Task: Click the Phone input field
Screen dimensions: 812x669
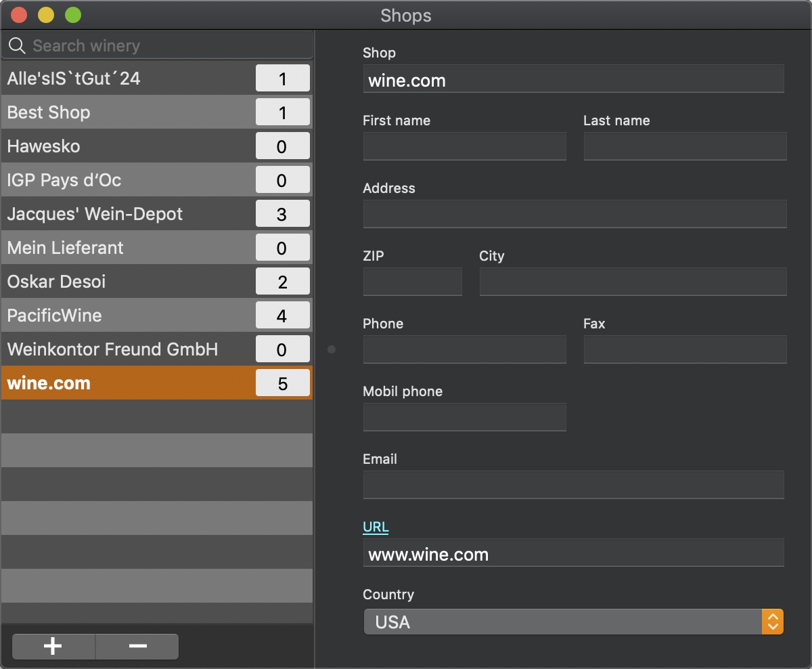Action: click(465, 349)
